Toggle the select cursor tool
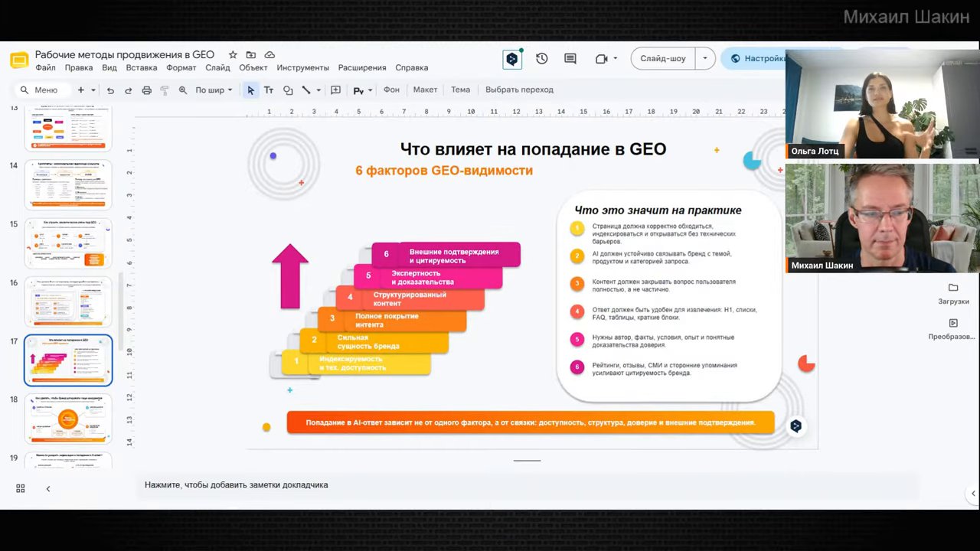The height and width of the screenshot is (551, 980). click(250, 90)
